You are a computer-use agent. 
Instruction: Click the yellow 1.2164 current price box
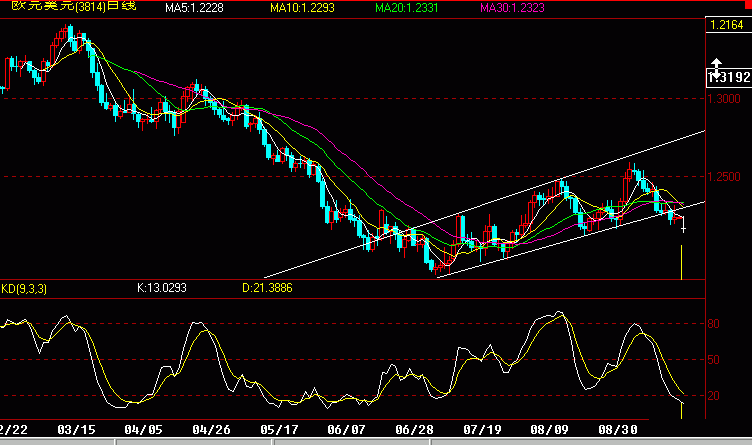[727, 25]
